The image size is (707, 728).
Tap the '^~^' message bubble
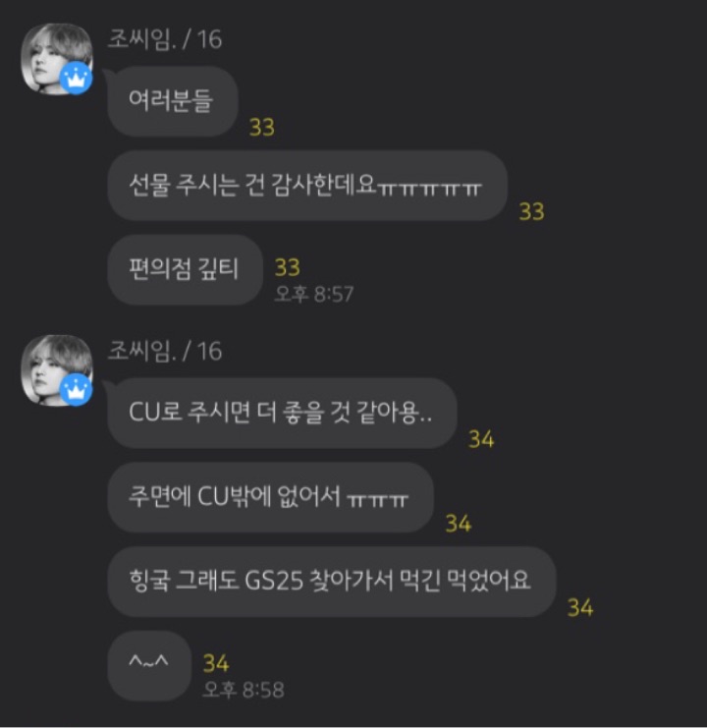coord(149,666)
